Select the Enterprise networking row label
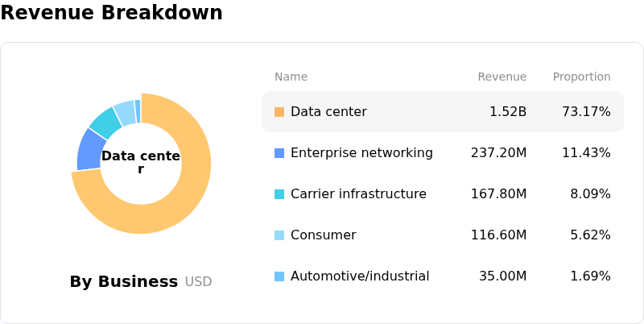644x324 pixels. (363, 153)
